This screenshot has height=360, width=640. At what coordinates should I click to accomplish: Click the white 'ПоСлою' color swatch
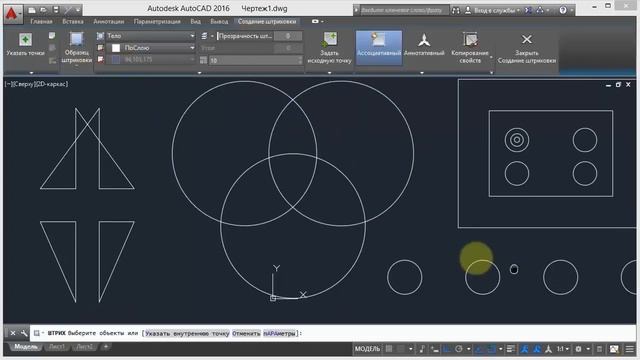pyautogui.click(x=116, y=48)
